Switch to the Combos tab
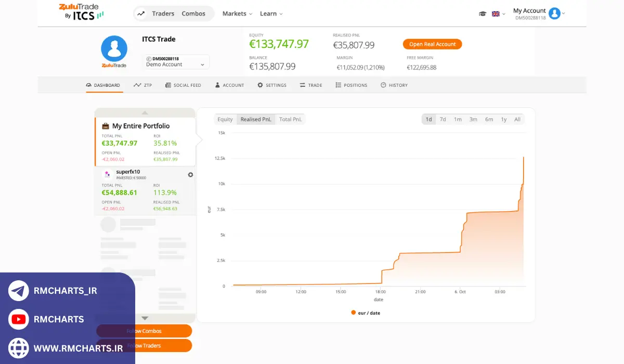624x364 pixels. pyautogui.click(x=194, y=14)
